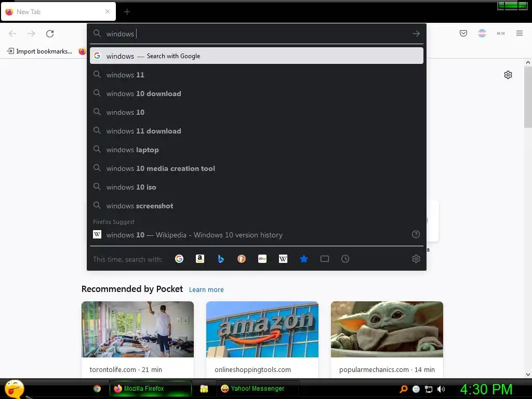
Task: Go forward to next page
Action: [x=31, y=34]
